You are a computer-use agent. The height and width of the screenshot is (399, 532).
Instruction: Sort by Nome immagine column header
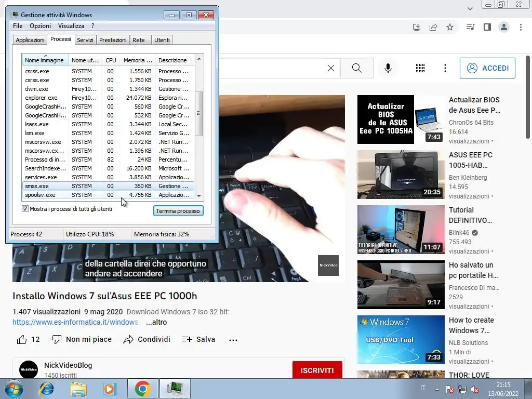[45, 60]
